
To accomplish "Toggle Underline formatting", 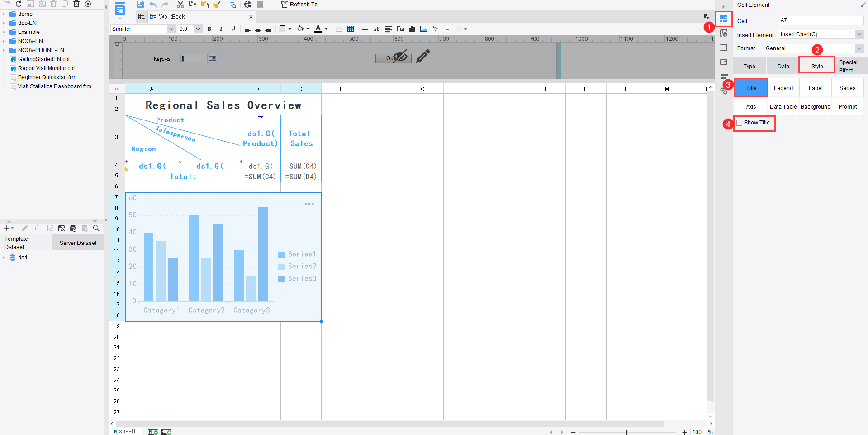I will click(x=233, y=29).
